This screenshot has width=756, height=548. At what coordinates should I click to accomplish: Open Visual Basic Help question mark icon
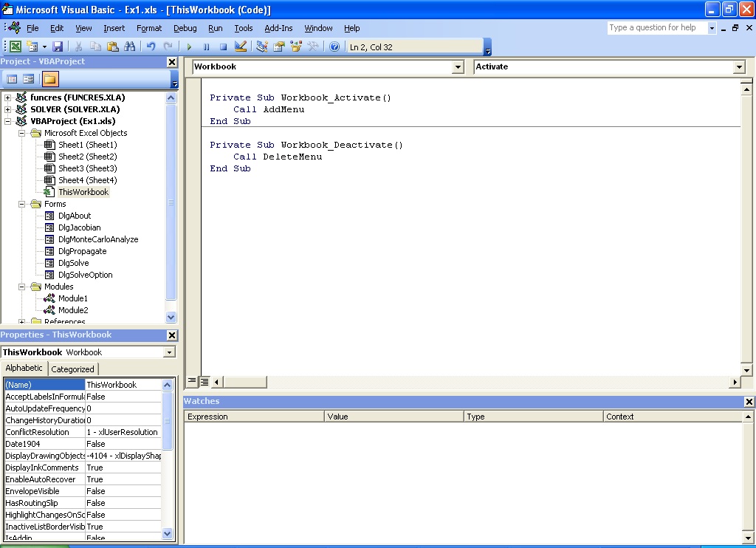334,47
